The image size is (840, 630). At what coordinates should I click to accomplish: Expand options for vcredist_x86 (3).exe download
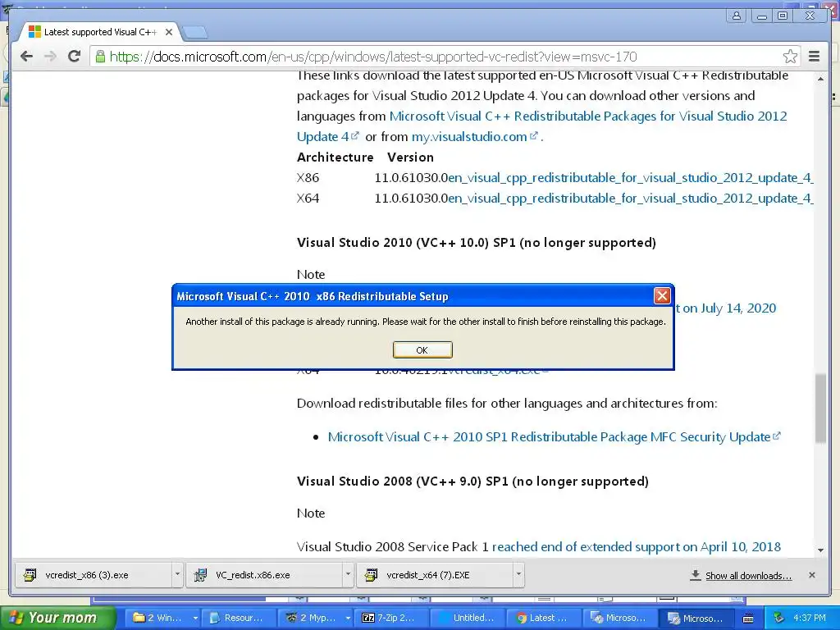tap(177, 575)
